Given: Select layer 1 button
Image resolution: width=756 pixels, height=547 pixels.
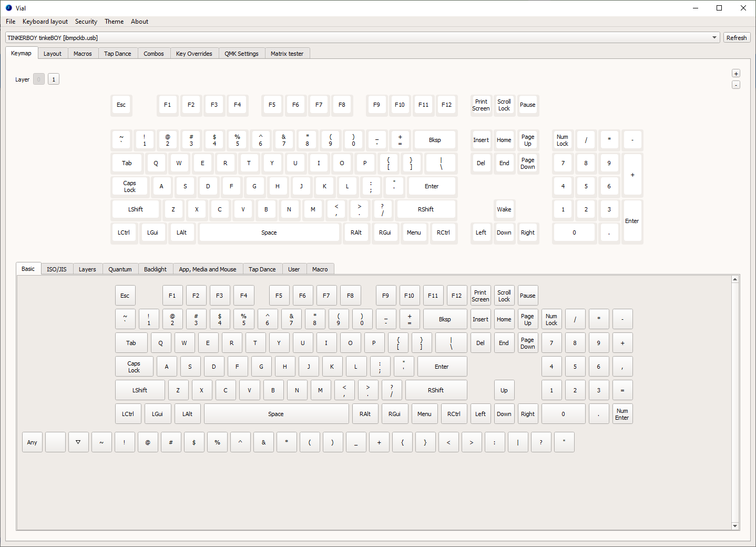Looking at the screenshot, I should 54,79.
